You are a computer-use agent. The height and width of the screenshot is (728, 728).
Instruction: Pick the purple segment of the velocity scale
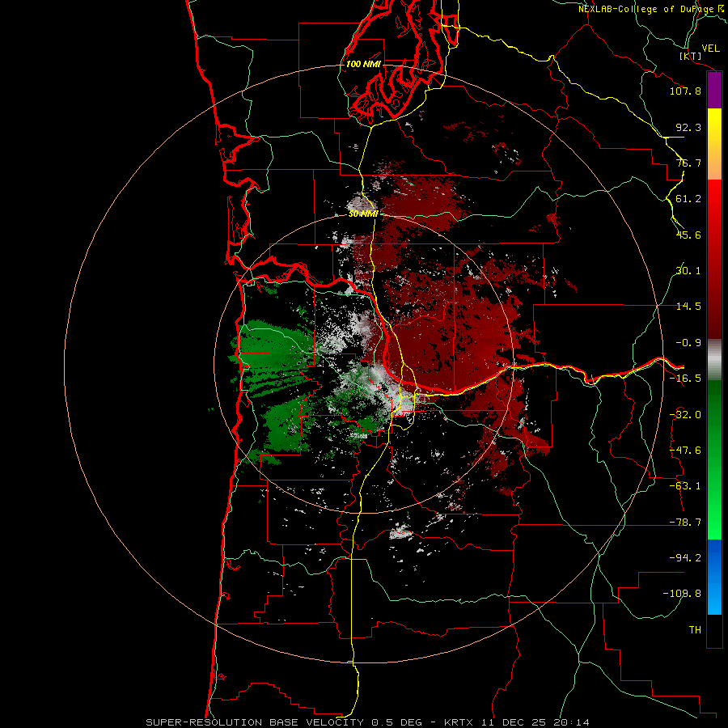(714, 91)
